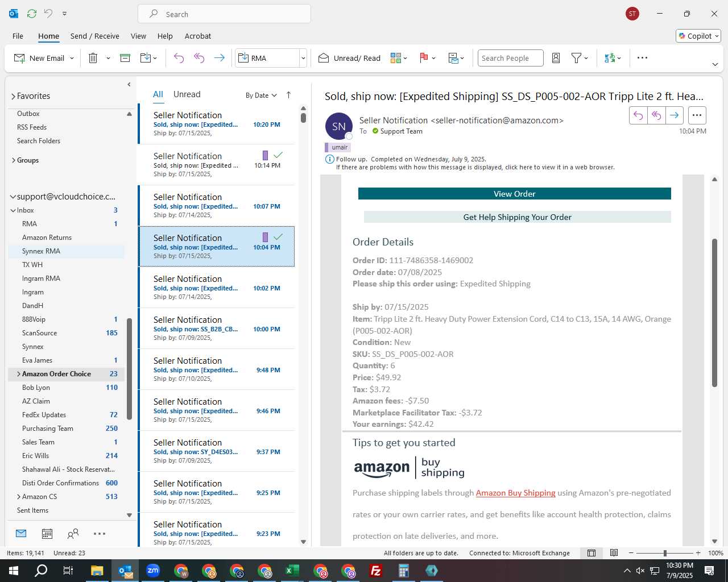Viewport: 728px width, 582px height.
Task: Click Reply icon in the reading pane
Action: coord(638,115)
